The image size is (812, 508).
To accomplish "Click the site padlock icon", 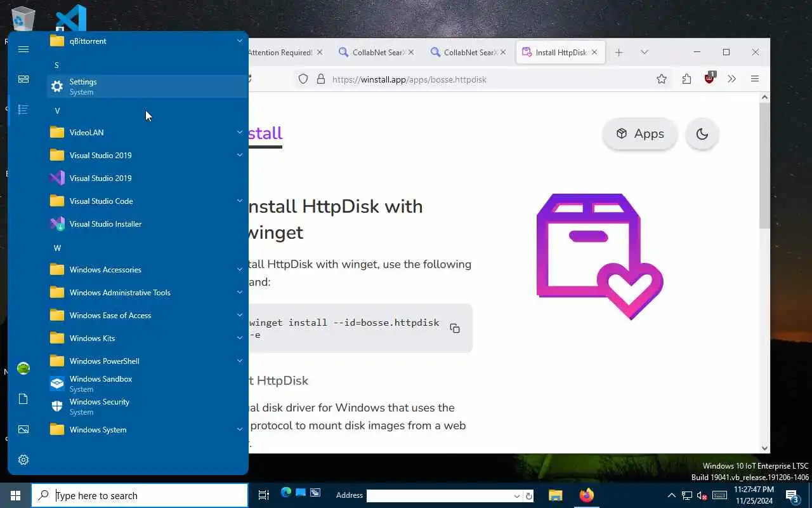I will coord(321,79).
